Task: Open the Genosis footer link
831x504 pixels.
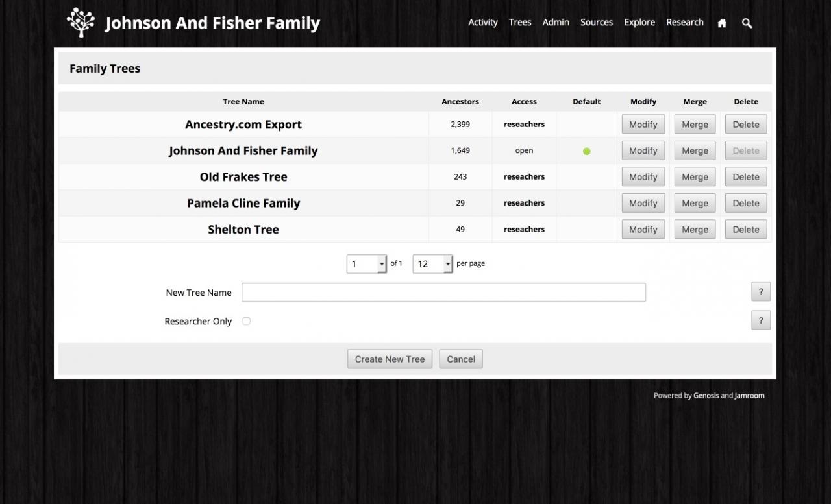Action: (706, 396)
